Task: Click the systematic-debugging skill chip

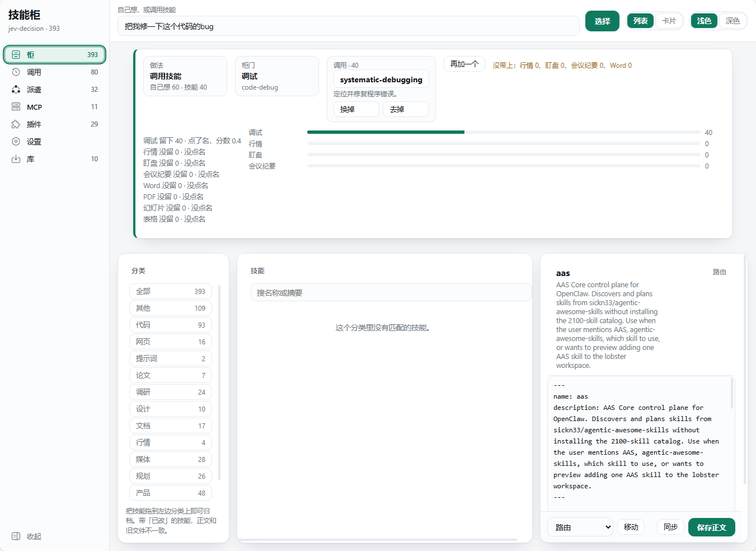Action: tap(381, 80)
